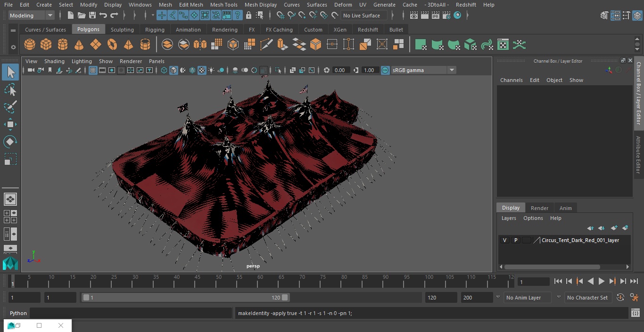Click the Open Scene folder icon

[x=81, y=16]
